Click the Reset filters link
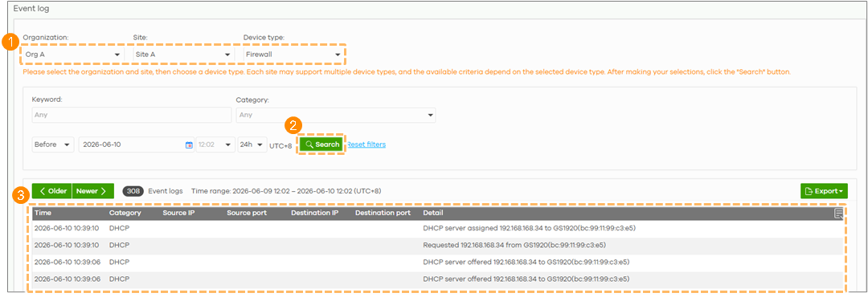868x297 pixels. pos(366,144)
